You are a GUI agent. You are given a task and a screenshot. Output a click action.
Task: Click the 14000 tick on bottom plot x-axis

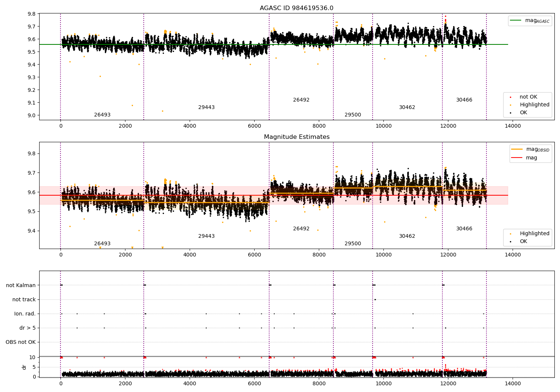point(513,383)
